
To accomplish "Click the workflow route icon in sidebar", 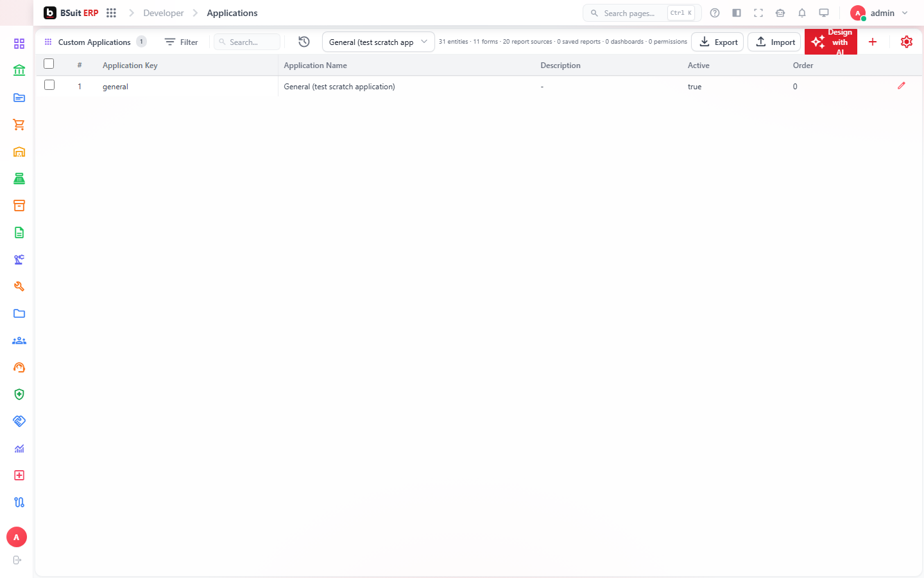I will 19,502.
